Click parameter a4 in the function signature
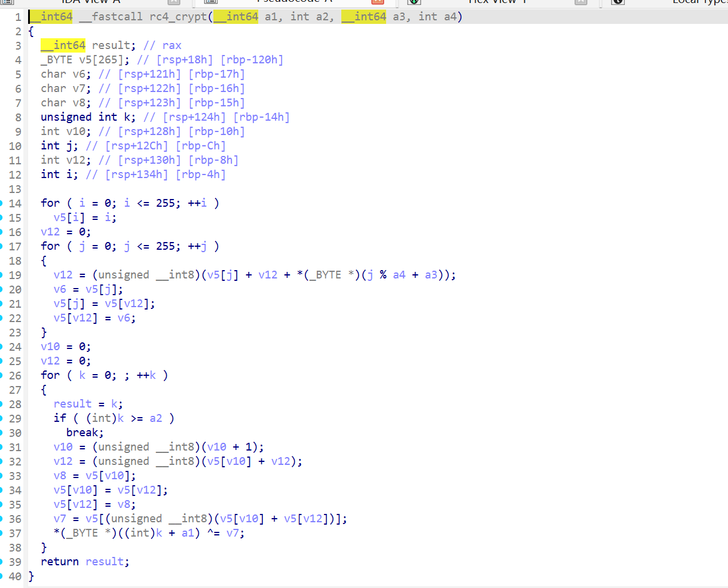728x588 pixels. tap(450, 17)
